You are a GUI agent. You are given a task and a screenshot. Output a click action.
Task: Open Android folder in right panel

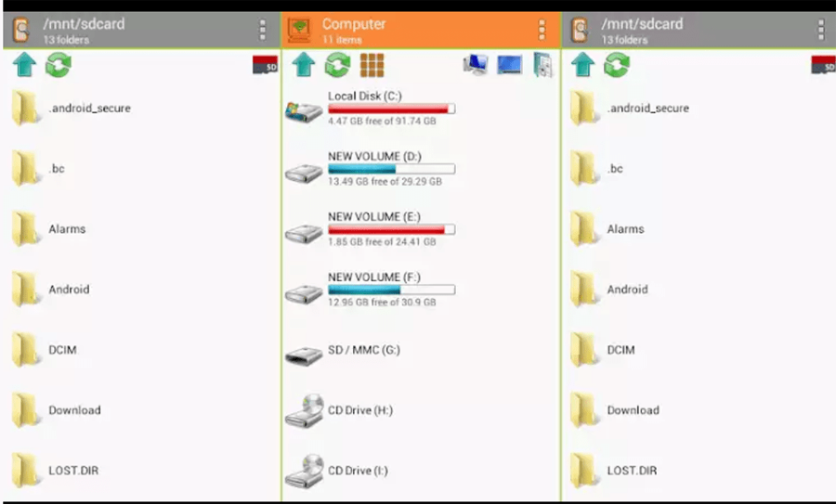pos(699,290)
